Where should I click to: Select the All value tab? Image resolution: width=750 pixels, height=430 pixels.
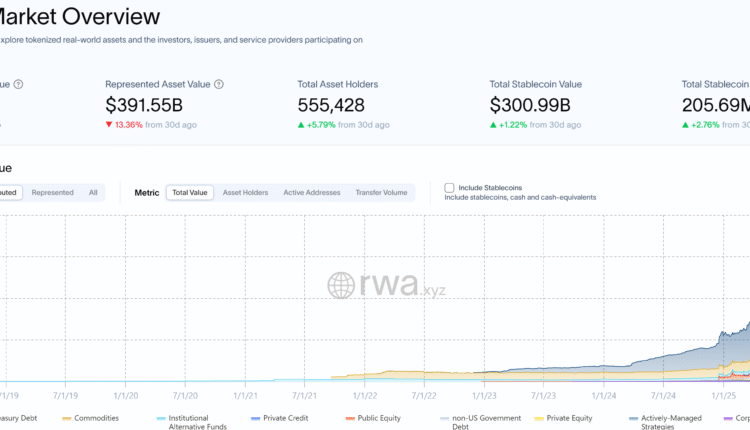tap(93, 192)
